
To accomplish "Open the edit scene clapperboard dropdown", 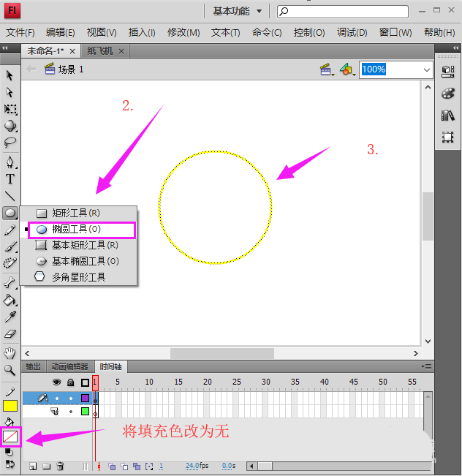I will [x=327, y=69].
